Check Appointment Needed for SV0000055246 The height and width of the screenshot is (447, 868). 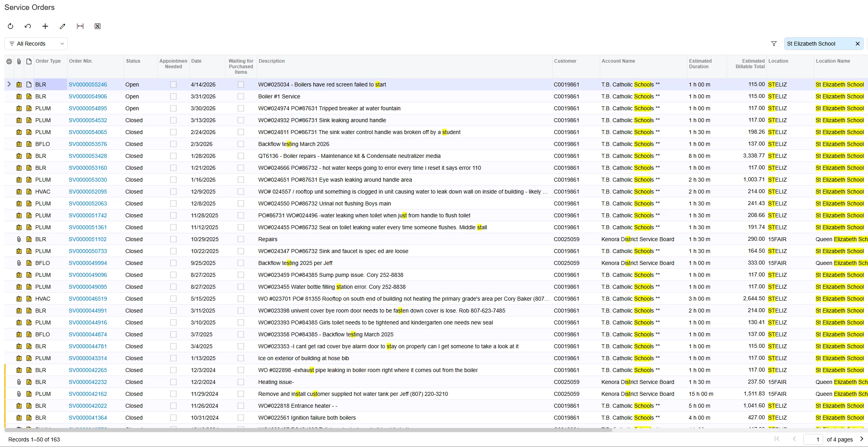tap(173, 84)
